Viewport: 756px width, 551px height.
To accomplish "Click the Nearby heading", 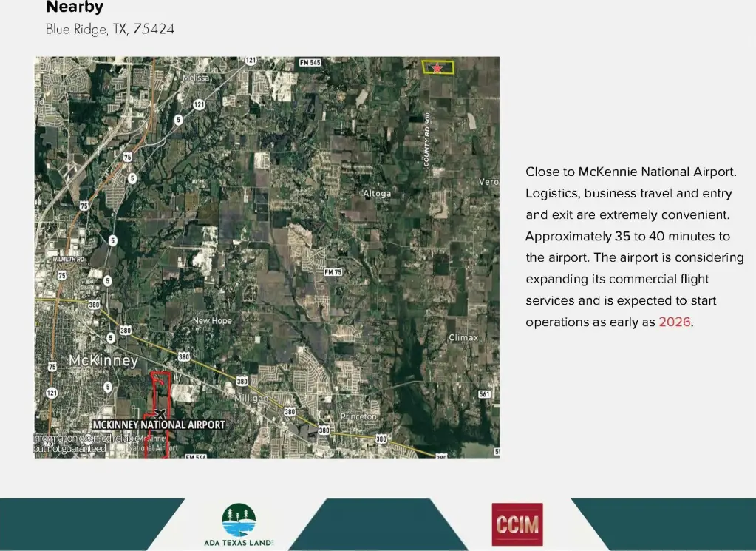I will (75, 7).
